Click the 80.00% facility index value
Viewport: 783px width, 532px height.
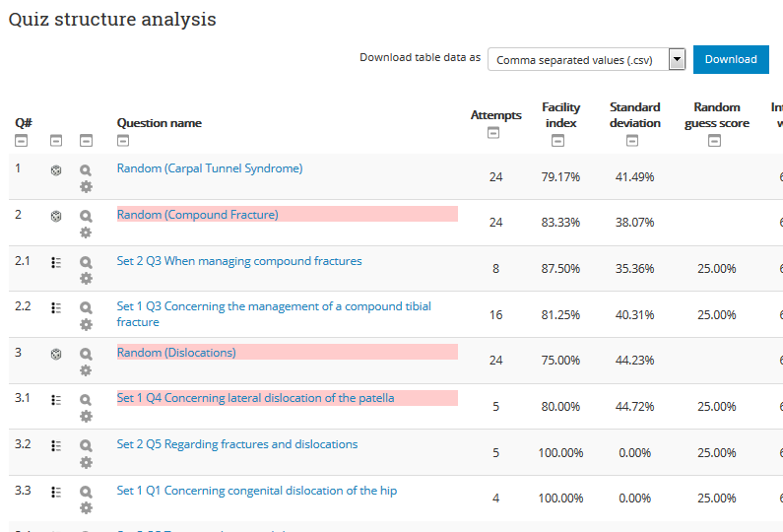coord(560,407)
